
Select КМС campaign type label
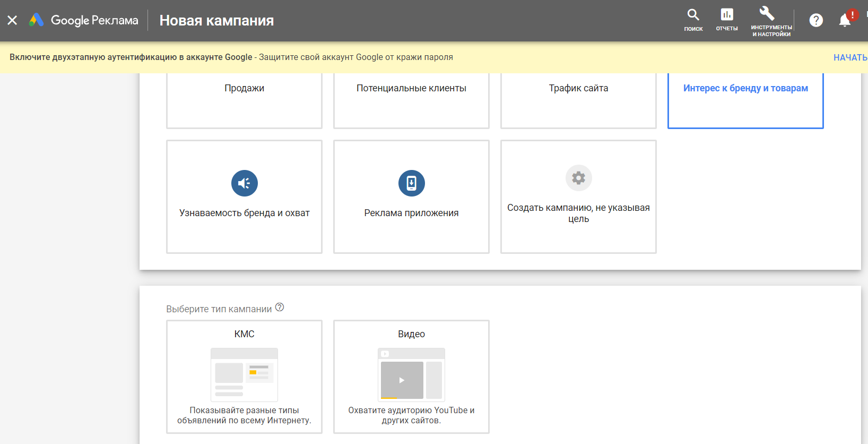pyautogui.click(x=244, y=334)
